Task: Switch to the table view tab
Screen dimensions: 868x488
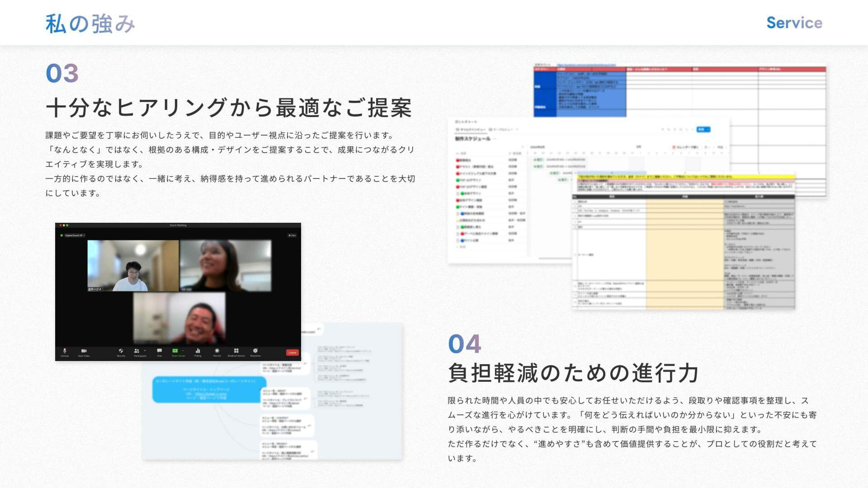Action: coord(501,130)
